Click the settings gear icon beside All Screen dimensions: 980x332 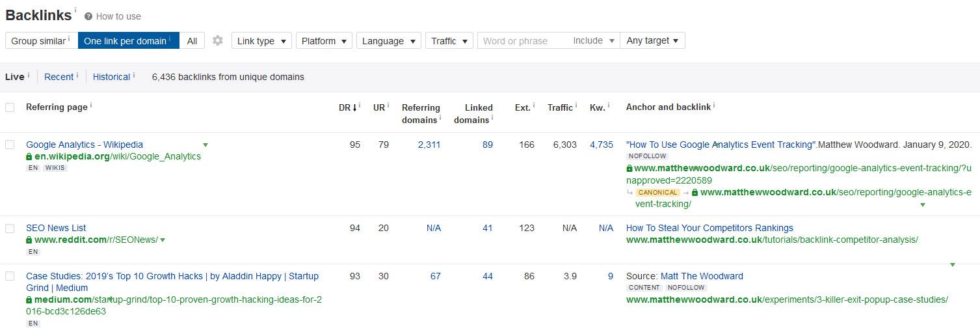click(218, 40)
